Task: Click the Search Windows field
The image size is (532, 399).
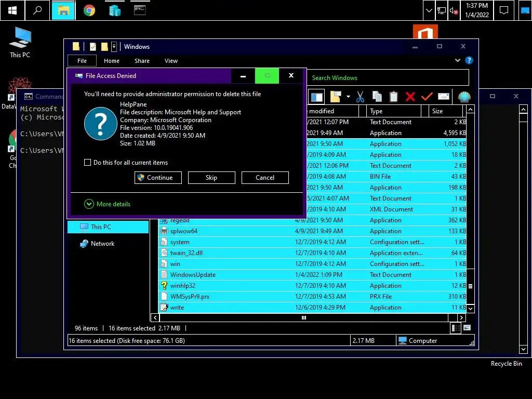Action: [388, 78]
